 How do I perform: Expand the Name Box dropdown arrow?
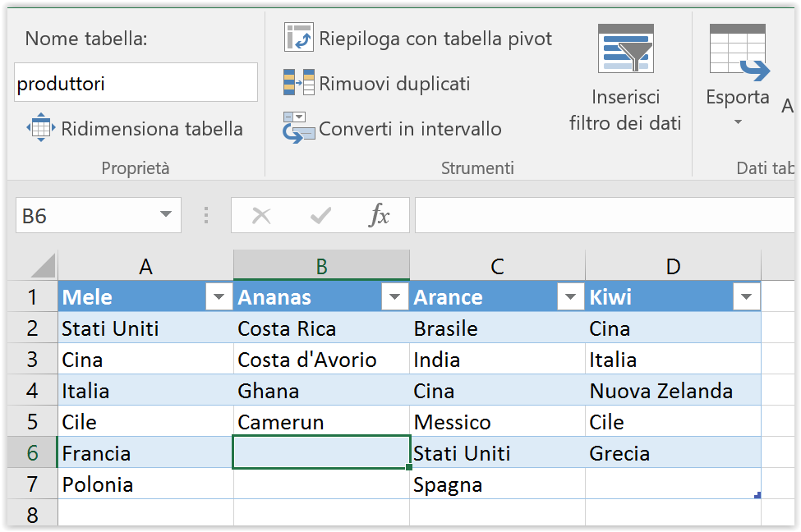(x=165, y=214)
